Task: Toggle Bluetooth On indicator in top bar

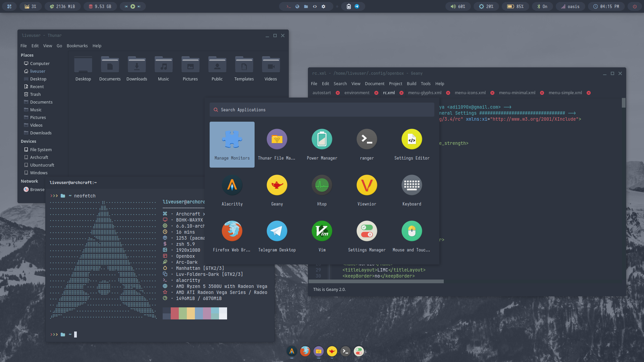Action: (542, 6)
